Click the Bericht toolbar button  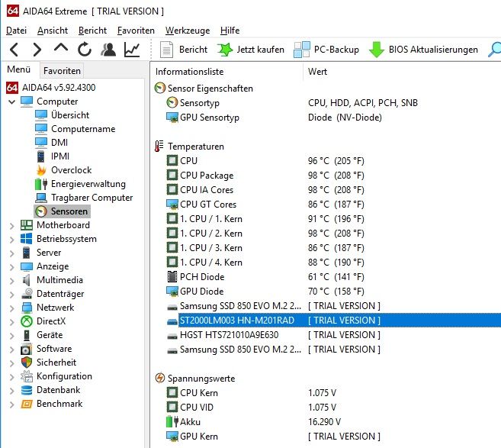click(185, 50)
